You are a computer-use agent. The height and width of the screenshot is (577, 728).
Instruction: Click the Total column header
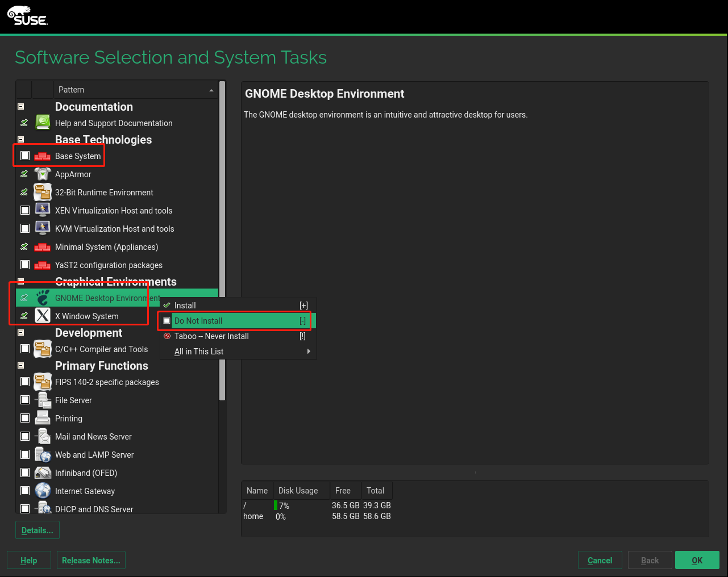(x=376, y=491)
